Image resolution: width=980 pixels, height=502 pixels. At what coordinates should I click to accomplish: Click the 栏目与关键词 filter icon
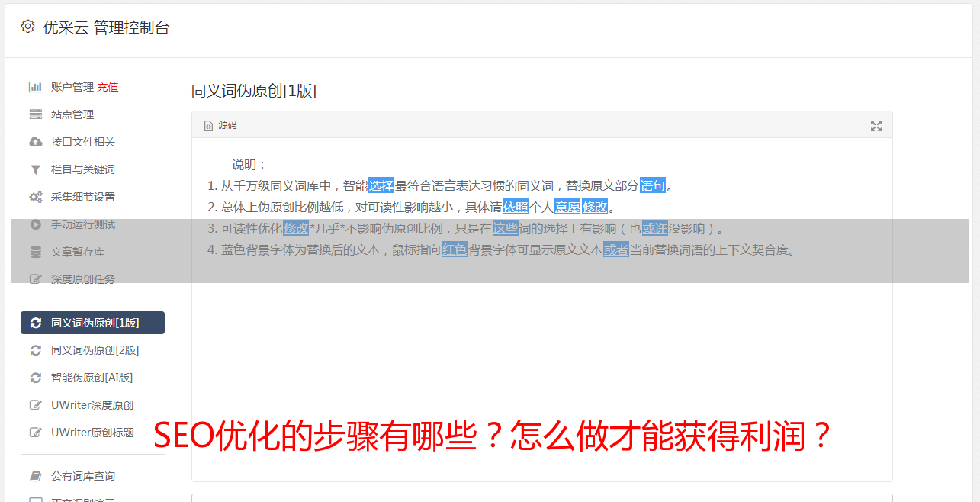35,169
